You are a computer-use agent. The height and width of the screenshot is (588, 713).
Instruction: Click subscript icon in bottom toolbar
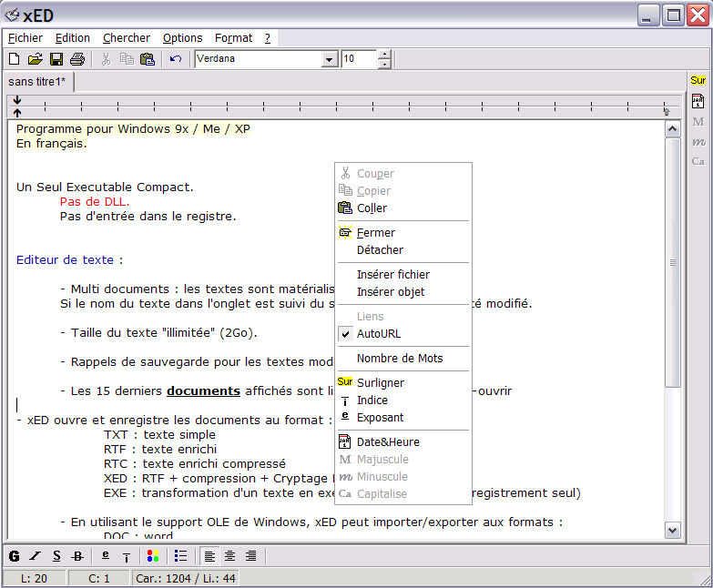tap(127, 556)
